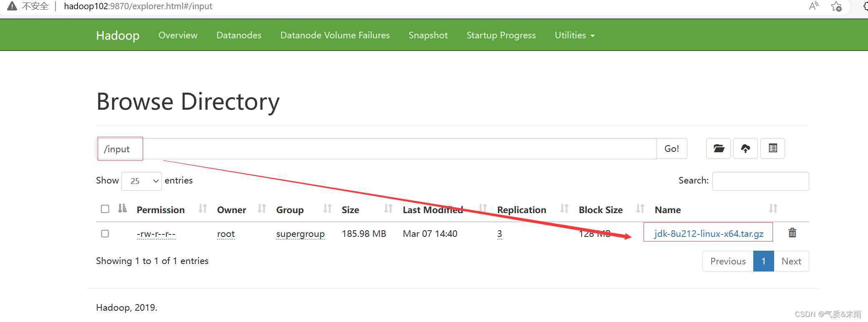
Task: Expand the Utilities dropdown menu
Action: (x=575, y=35)
